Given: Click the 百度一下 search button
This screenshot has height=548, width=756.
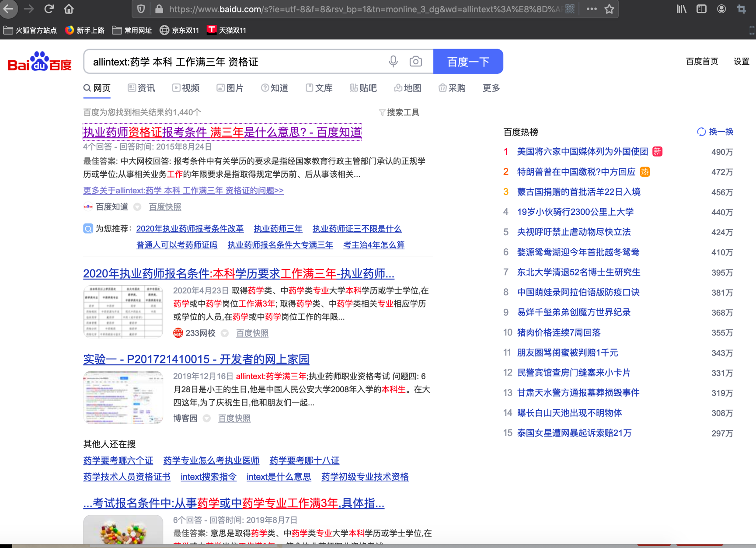Looking at the screenshot, I should 468,62.
